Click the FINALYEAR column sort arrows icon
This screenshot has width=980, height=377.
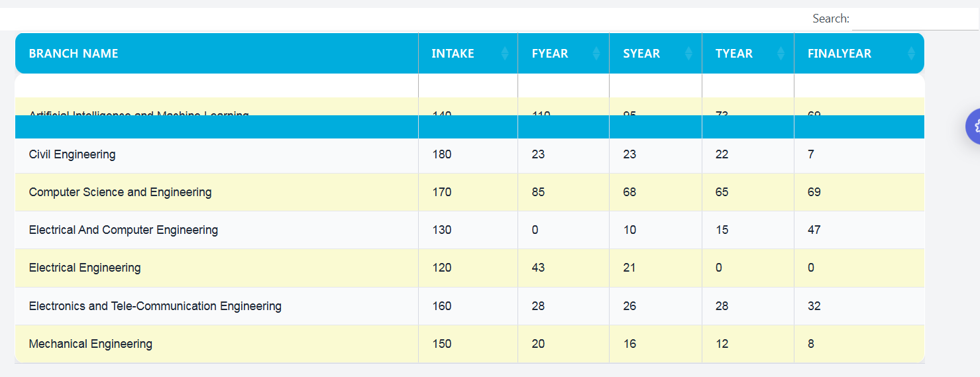[911, 54]
